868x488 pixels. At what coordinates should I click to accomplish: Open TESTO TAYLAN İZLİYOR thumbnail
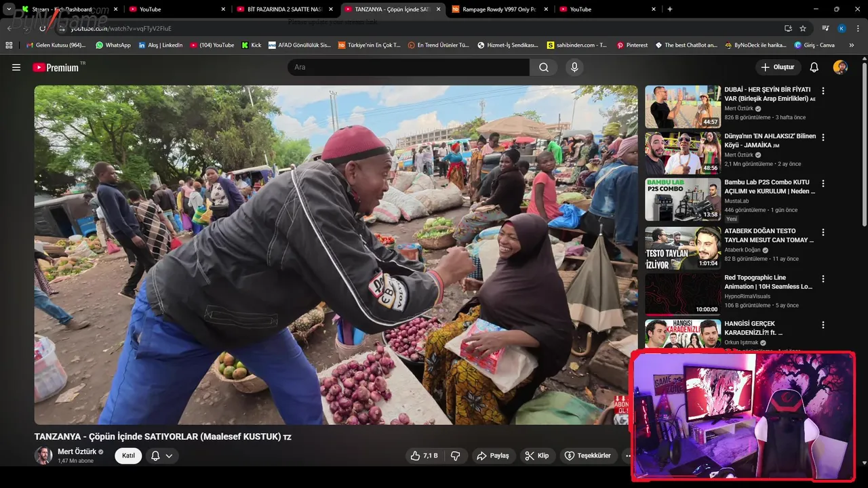(683, 247)
